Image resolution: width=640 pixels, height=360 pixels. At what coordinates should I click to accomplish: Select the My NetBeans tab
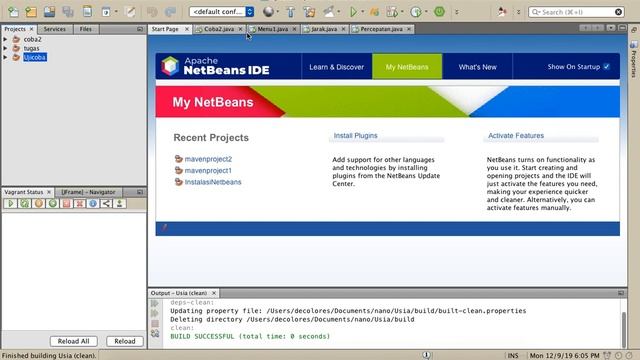pyautogui.click(x=407, y=67)
